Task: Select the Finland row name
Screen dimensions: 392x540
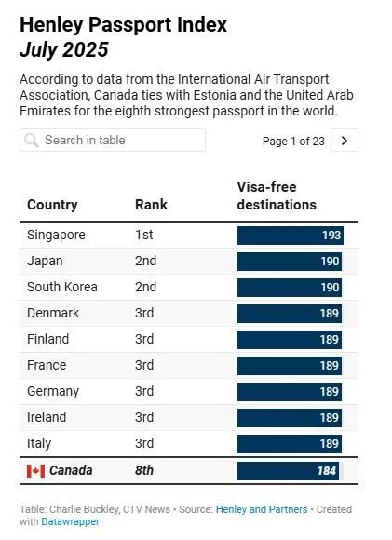Action: point(47,339)
